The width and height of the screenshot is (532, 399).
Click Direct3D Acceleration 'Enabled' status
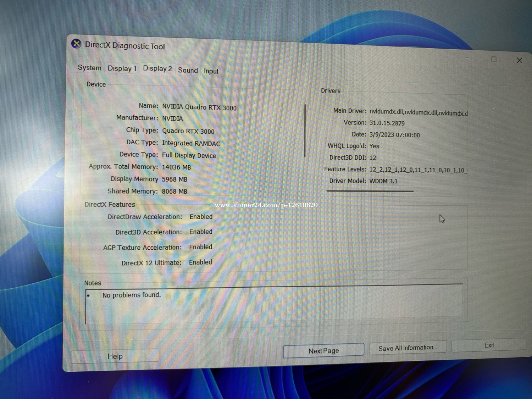[x=201, y=232]
